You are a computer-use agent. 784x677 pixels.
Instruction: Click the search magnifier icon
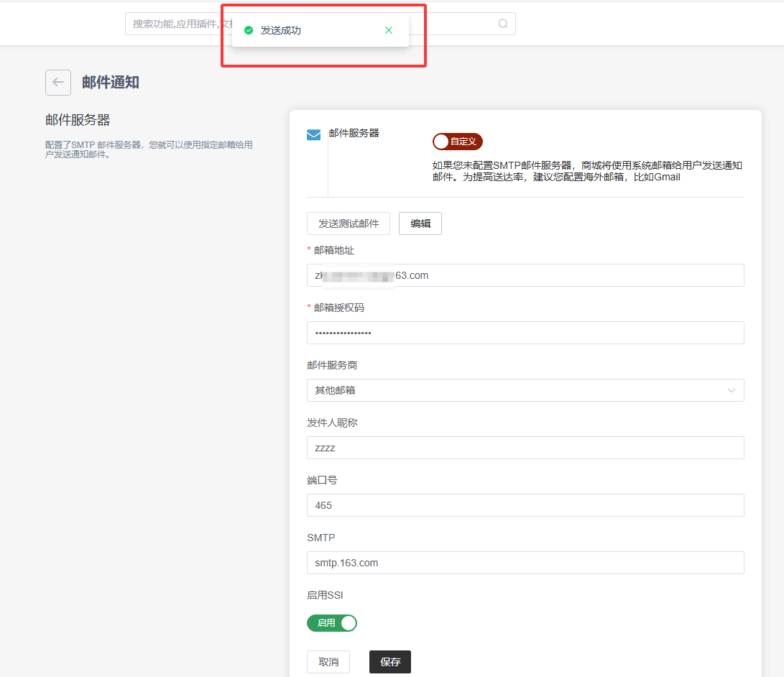(503, 24)
